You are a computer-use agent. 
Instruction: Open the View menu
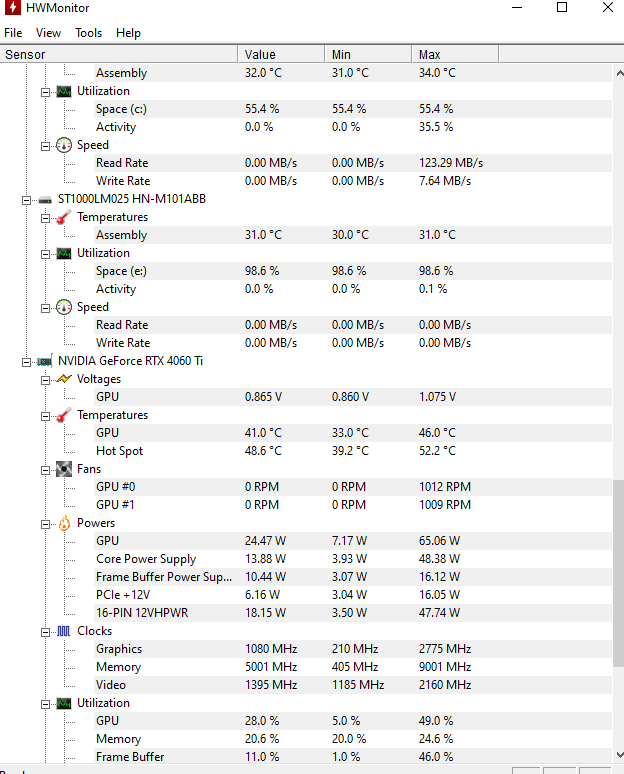pos(48,33)
